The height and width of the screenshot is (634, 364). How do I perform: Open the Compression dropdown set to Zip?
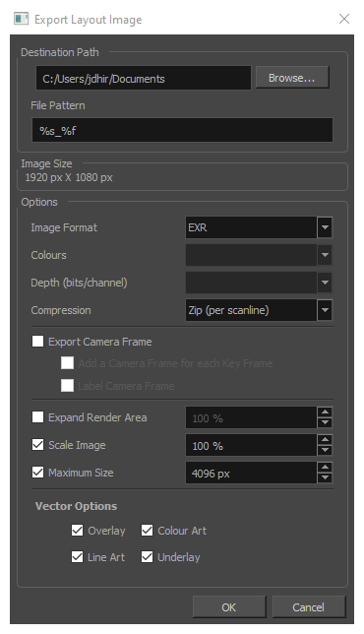coord(259,310)
